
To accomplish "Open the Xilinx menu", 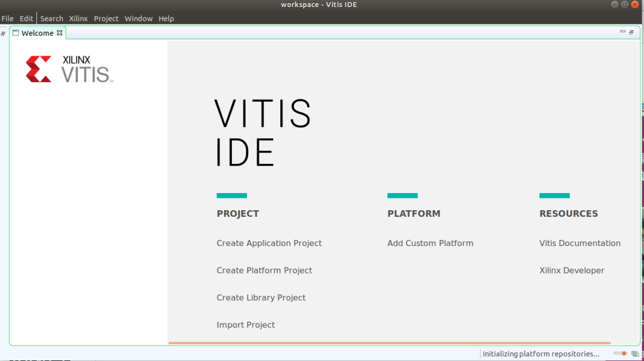I will pos(78,18).
